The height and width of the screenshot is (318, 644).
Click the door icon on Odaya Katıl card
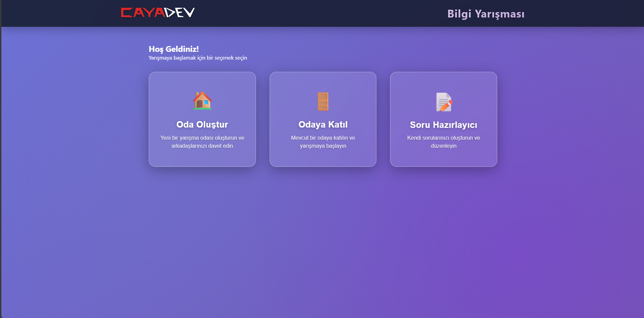[323, 101]
